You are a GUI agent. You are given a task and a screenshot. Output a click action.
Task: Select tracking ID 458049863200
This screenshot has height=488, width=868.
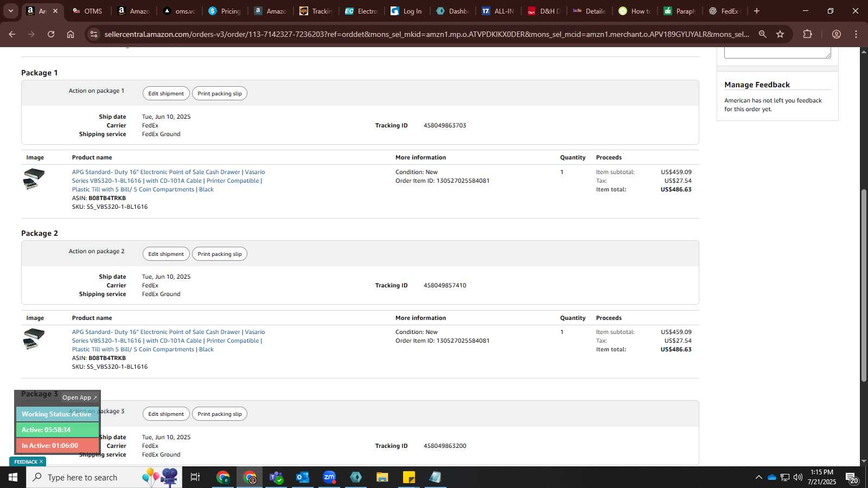[445, 446]
